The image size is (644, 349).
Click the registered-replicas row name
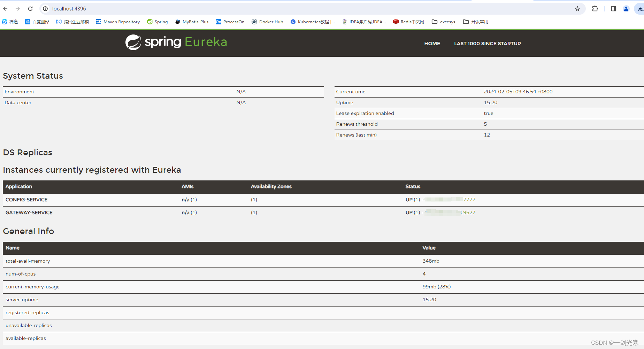point(27,312)
